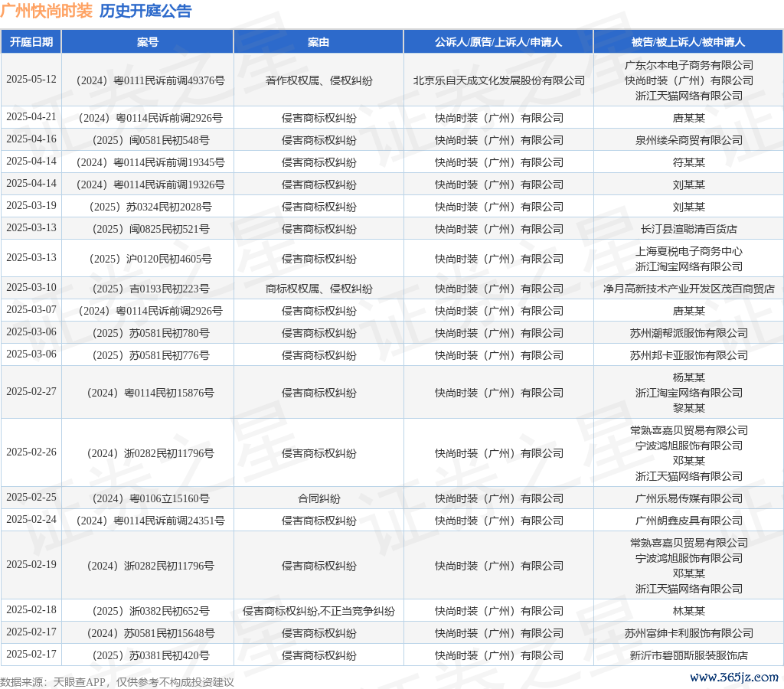Click defendant 长汀县渲聪清百货店
Viewport: 784px width, 689px height.
click(x=688, y=229)
